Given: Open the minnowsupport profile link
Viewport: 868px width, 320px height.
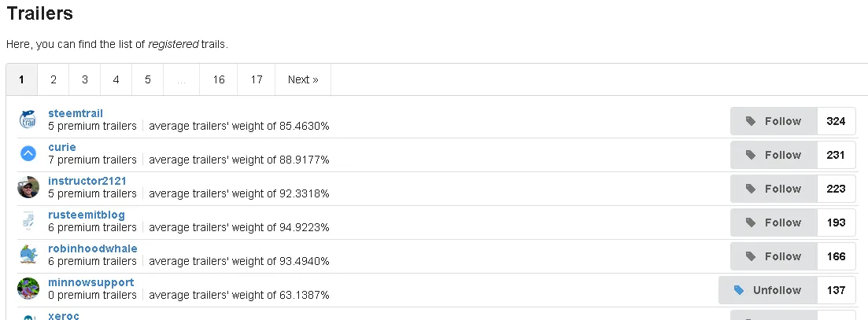Looking at the screenshot, I should [90, 282].
